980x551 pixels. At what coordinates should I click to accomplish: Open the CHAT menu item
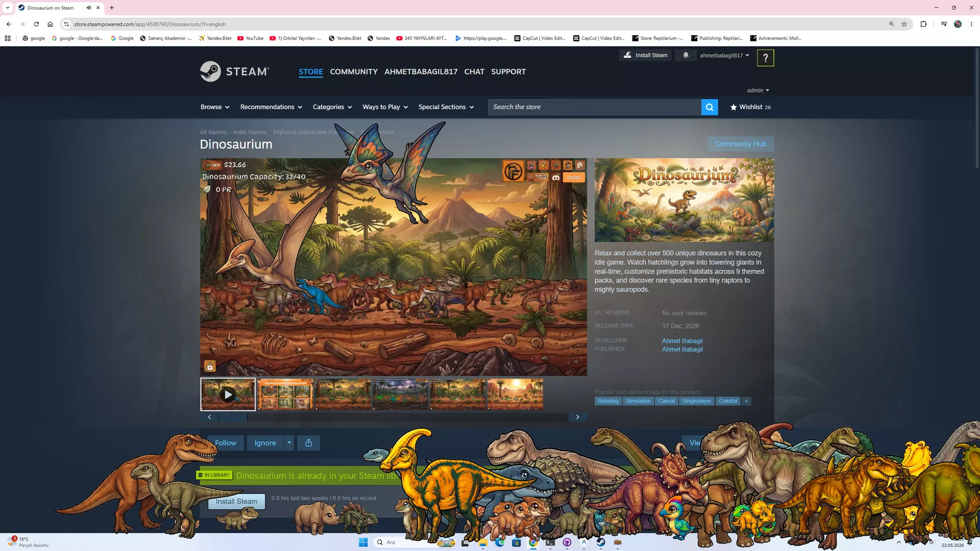474,71
